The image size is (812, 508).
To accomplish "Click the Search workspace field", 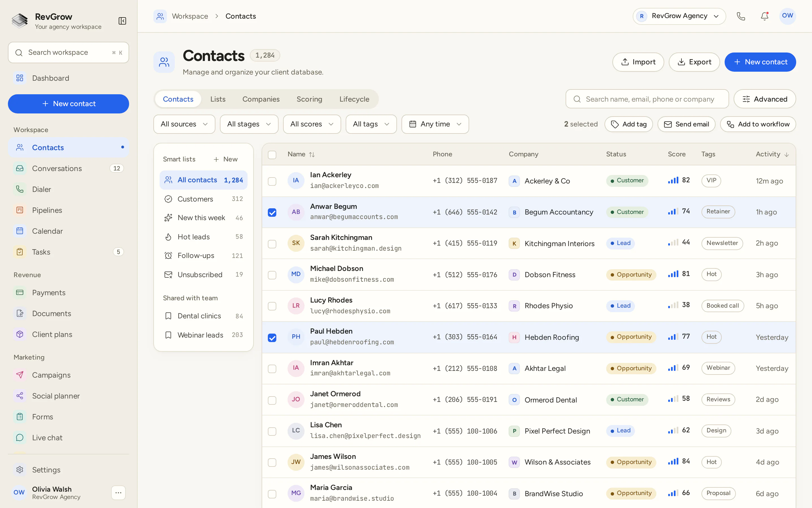I will (x=69, y=52).
